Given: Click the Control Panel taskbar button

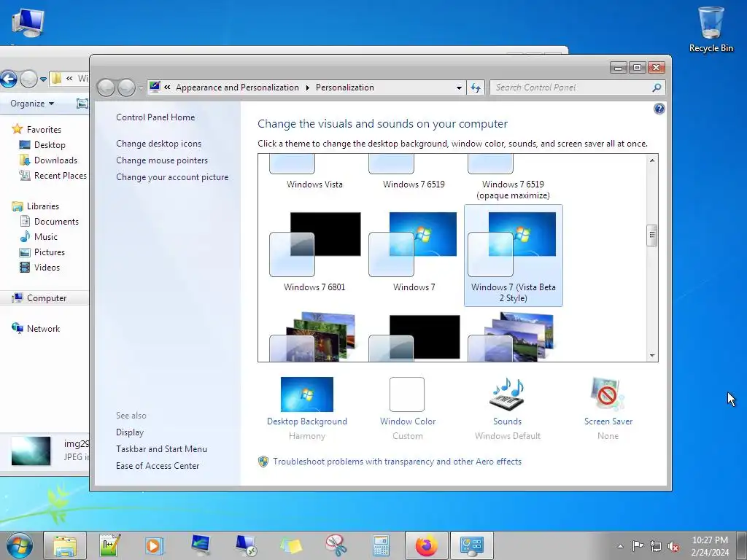Looking at the screenshot, I should point(472,545).
